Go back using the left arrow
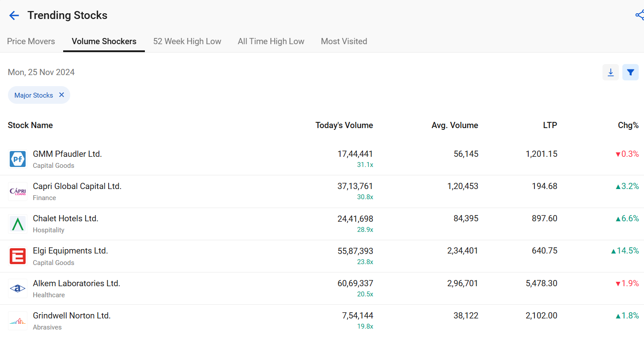 tap(14, 15)
